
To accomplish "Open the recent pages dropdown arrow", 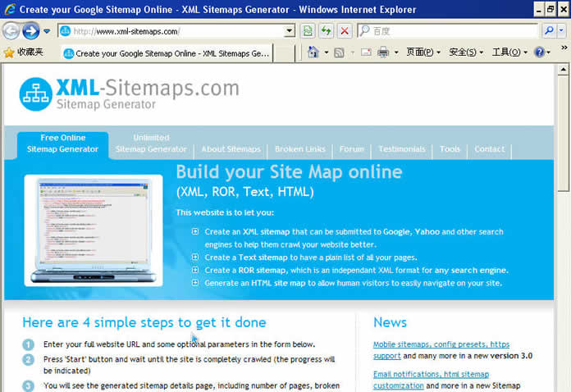I will point(47,31).
